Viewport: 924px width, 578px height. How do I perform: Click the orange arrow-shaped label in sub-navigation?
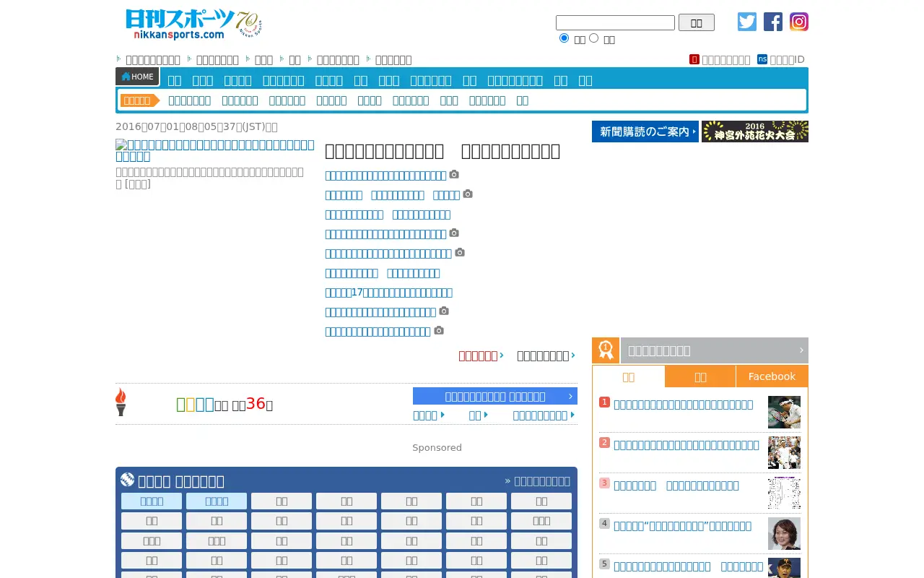click(x=140, y=100)
